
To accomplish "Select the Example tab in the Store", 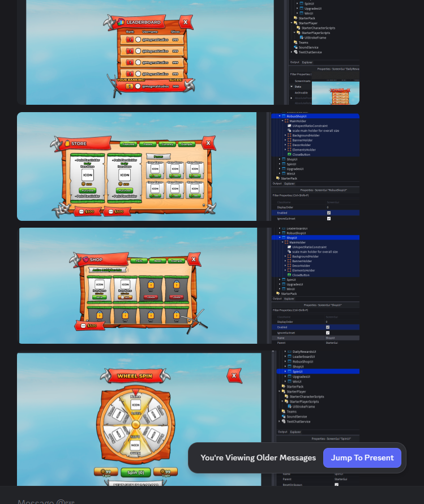I will [187, 144].
